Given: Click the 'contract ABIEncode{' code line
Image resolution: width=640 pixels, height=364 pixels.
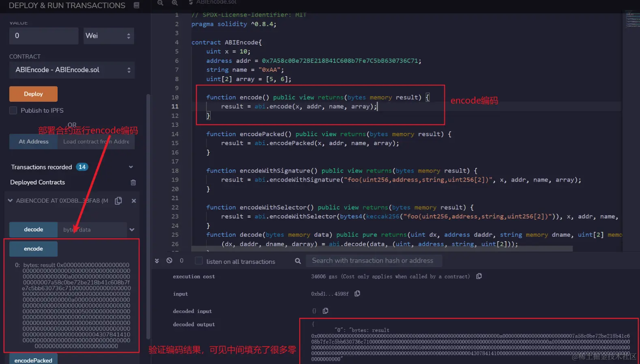Looking at the screenshot, I should 227,42.
